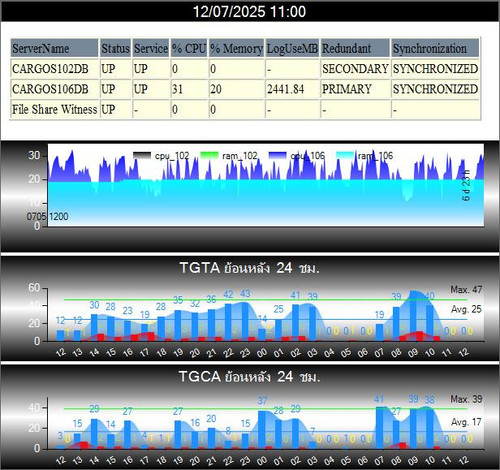This screenshot has height=470, width=500.
Task: Click the TGCA Max. 39 label
Action: point(466,399)
